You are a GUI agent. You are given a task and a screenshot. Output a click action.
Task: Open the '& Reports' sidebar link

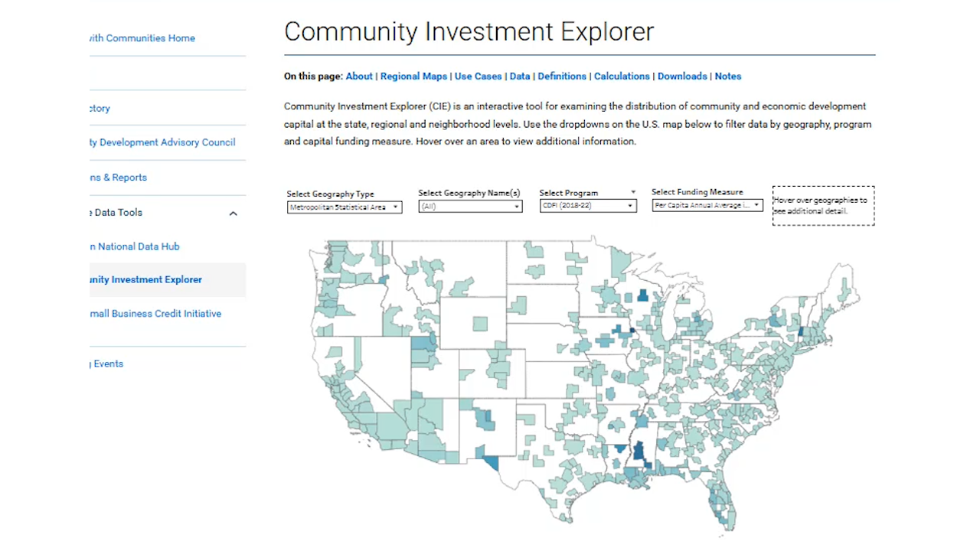(119, 178)
